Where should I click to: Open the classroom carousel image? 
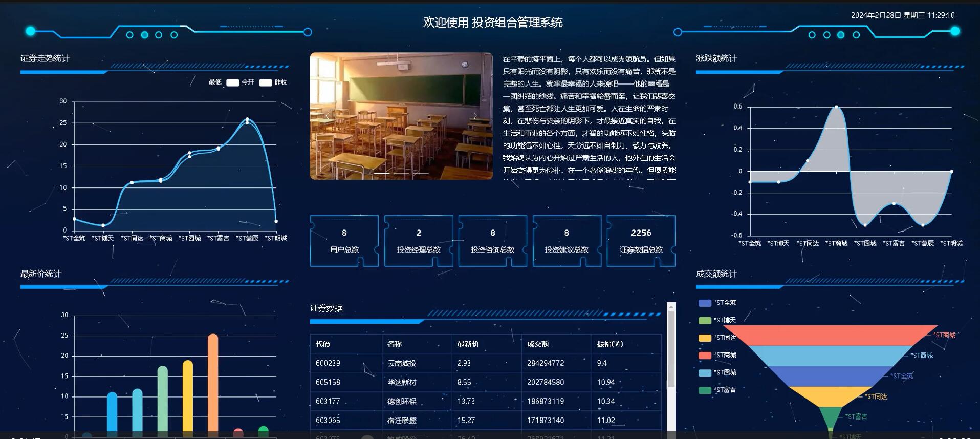coord(401,116)
